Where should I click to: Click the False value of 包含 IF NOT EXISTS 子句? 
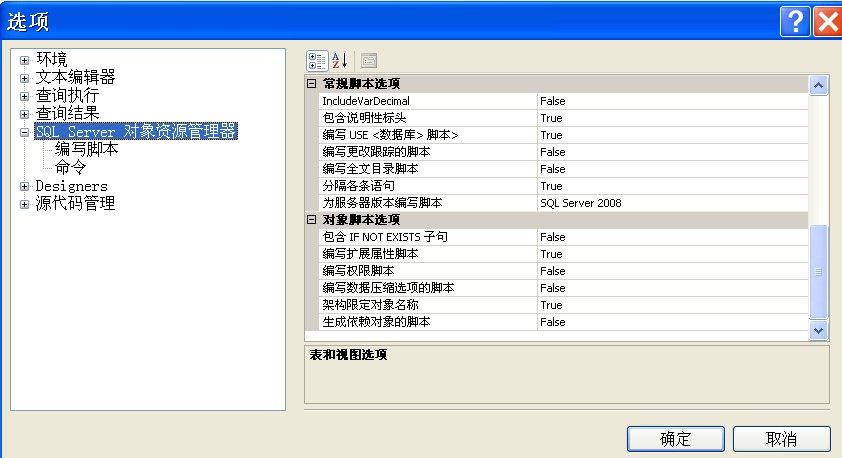673,237
